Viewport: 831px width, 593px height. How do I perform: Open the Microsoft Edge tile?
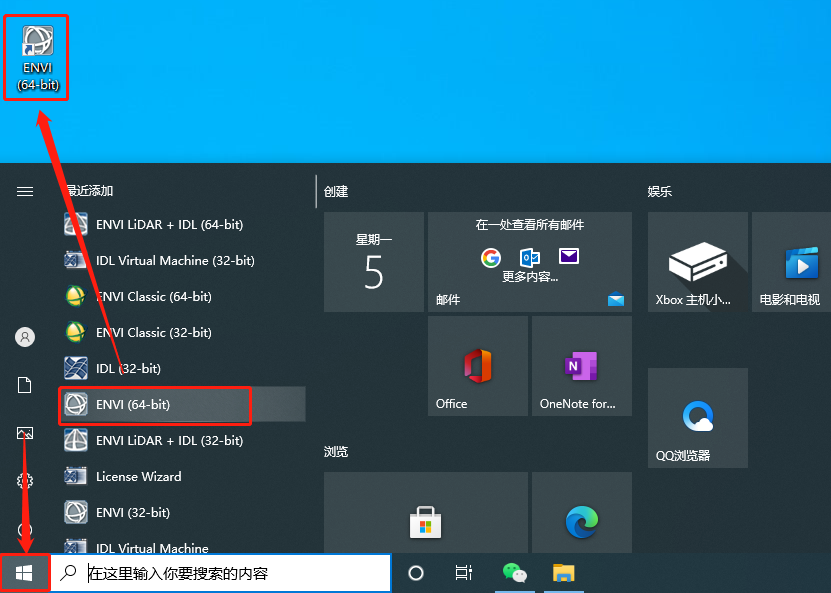click(x=582, y=512)
